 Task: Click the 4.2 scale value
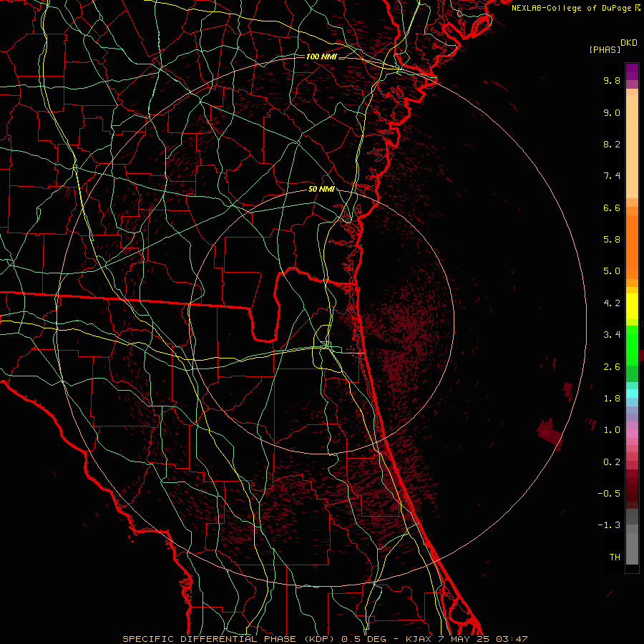(x=612, y=303)
